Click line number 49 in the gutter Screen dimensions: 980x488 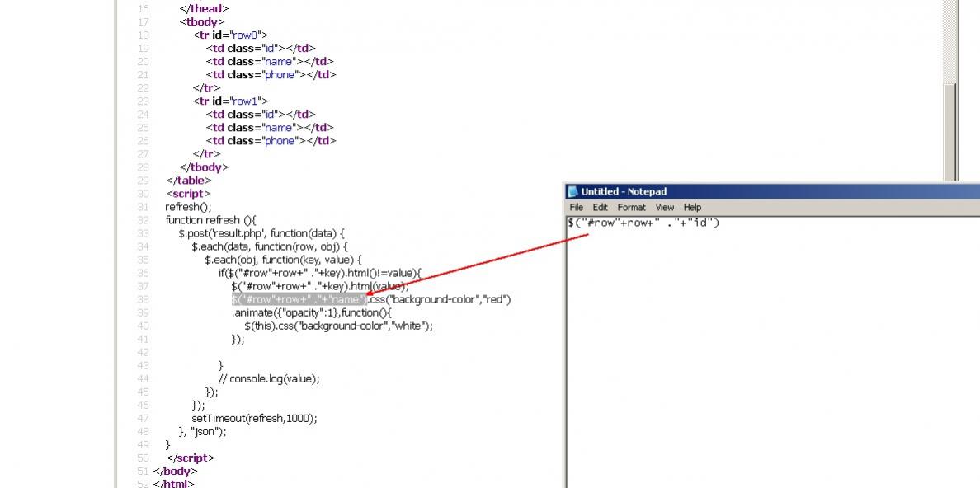tap(144, 445)
